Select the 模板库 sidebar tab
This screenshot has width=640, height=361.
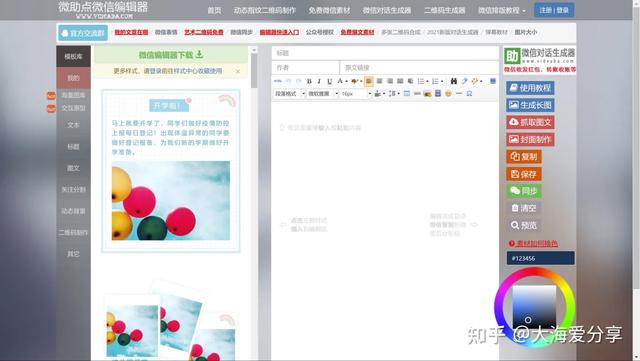(73, 56)
